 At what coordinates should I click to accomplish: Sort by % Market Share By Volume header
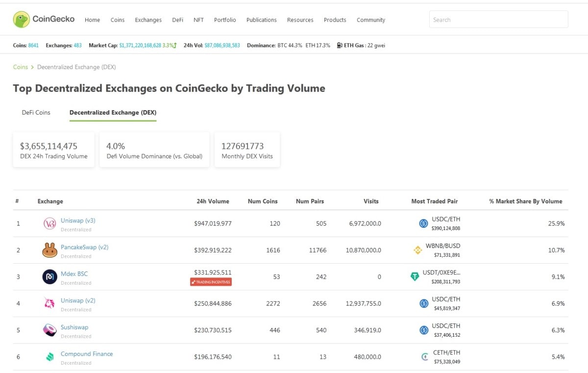[x=526, y=201]
